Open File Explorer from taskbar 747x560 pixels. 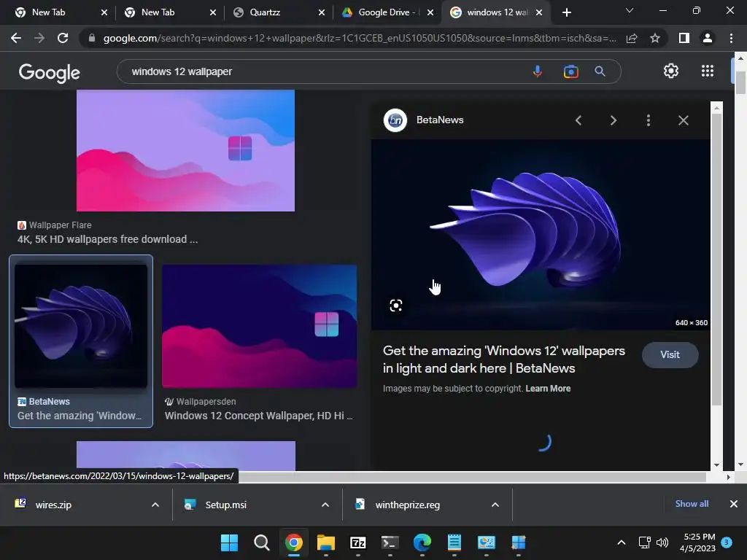(326, 542)
